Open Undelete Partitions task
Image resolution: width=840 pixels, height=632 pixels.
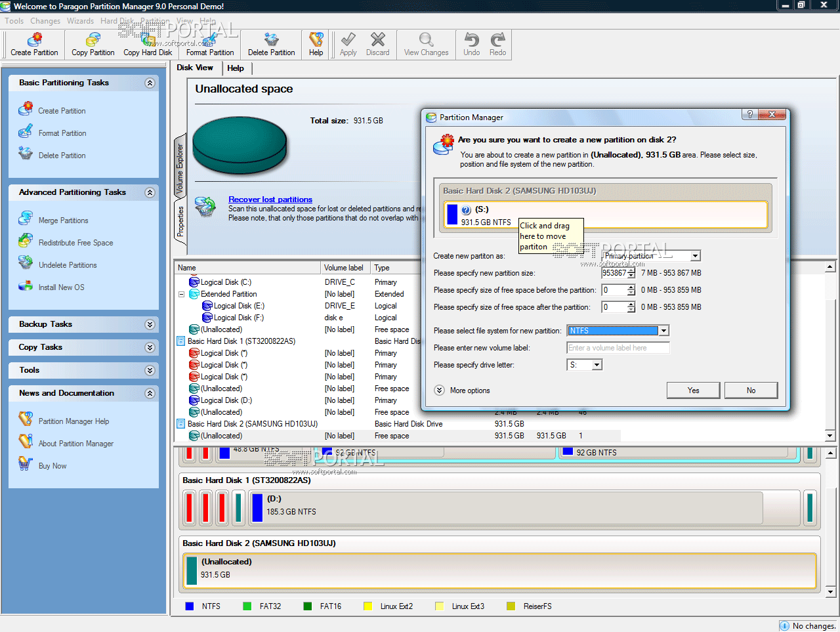click(68, 265)
